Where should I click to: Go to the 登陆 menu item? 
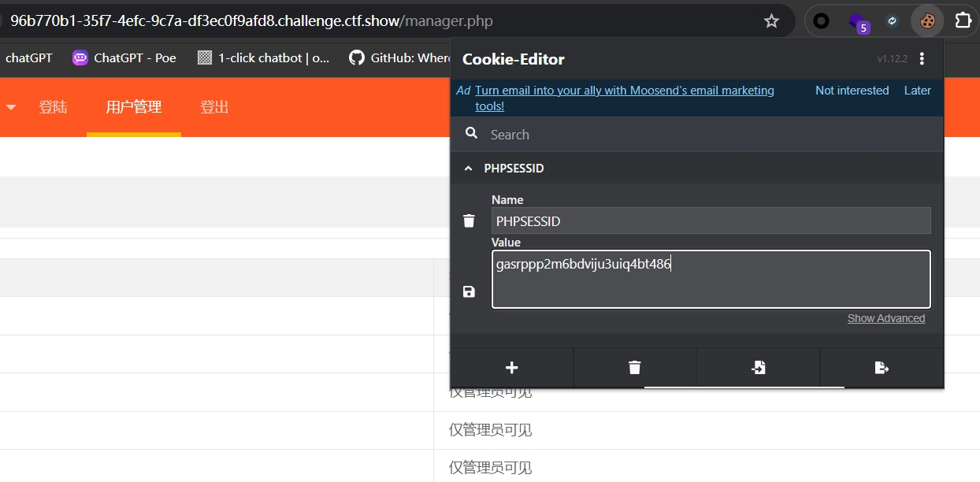pos(53,107)
